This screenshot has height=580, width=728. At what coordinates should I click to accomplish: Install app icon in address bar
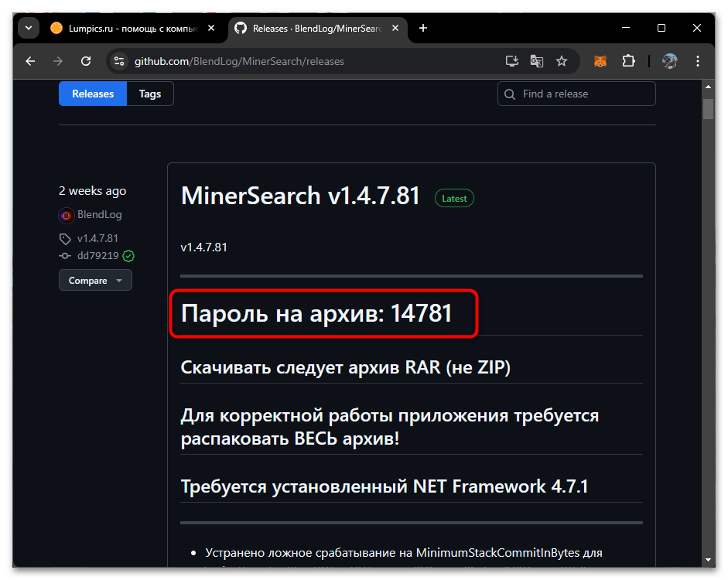pyautogui.click(x=511, y=61)
